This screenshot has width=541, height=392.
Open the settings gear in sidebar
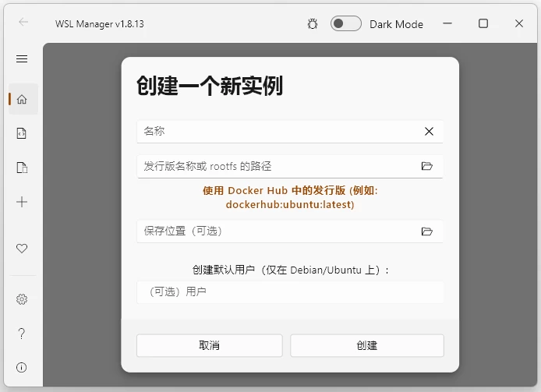[22, 299]
